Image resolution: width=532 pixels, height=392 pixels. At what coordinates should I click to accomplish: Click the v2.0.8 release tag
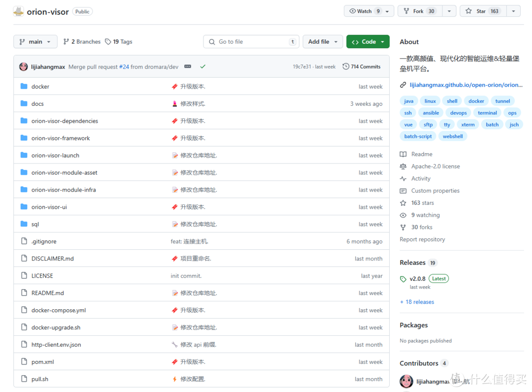(417, 279)
